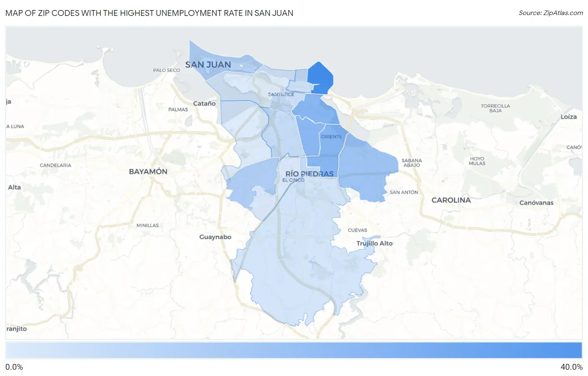Click the BAYAMÓN city label

tap(148, 171)
